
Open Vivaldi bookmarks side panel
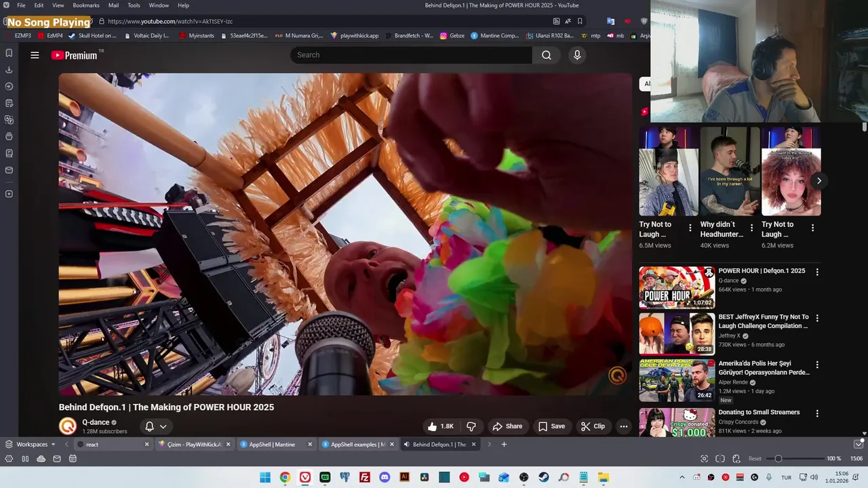(9, 53)
